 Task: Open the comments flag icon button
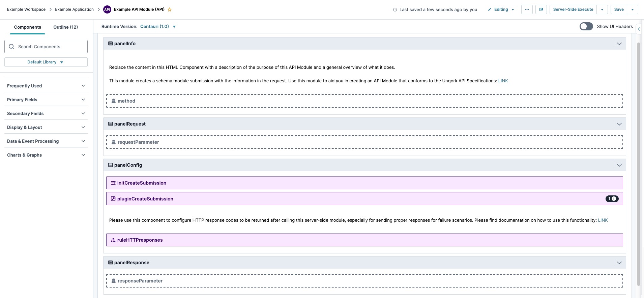click(541, 9)
